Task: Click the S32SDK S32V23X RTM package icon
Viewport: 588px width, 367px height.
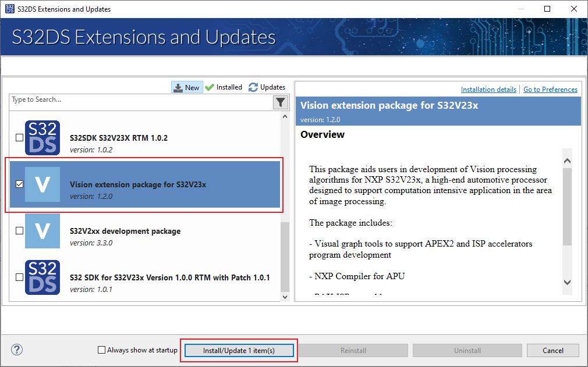Action: [42, 138]
